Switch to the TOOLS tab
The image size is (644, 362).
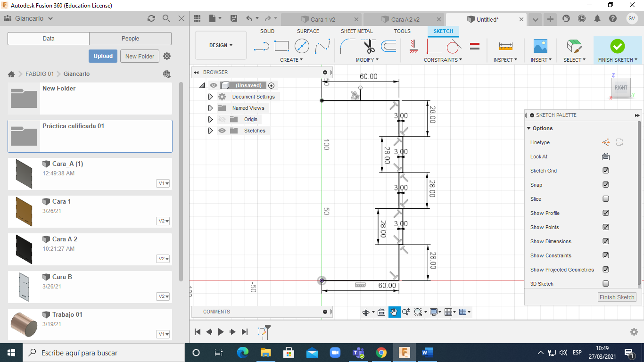coord(402,31)
